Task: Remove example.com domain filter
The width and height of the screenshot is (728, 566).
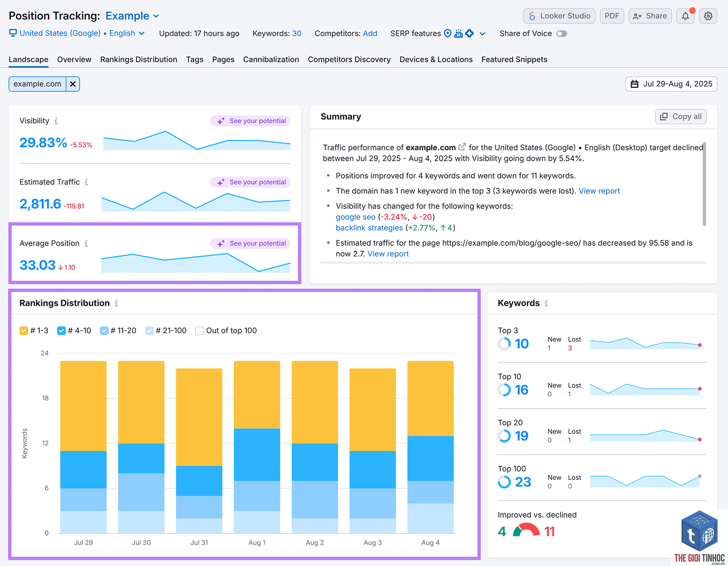Action: (73, 84)
